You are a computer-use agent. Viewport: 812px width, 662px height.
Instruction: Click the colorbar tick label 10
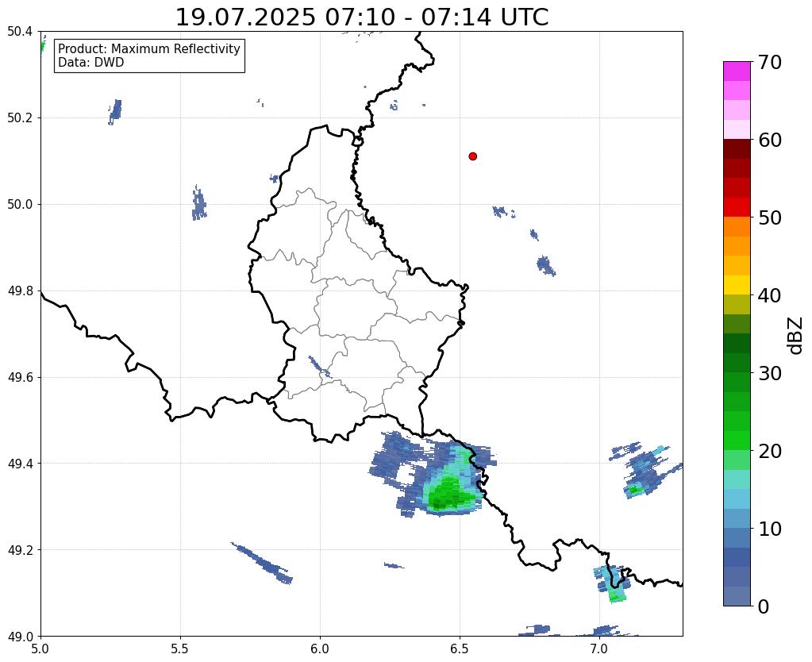pyautogui.click(x=770, y=529)
